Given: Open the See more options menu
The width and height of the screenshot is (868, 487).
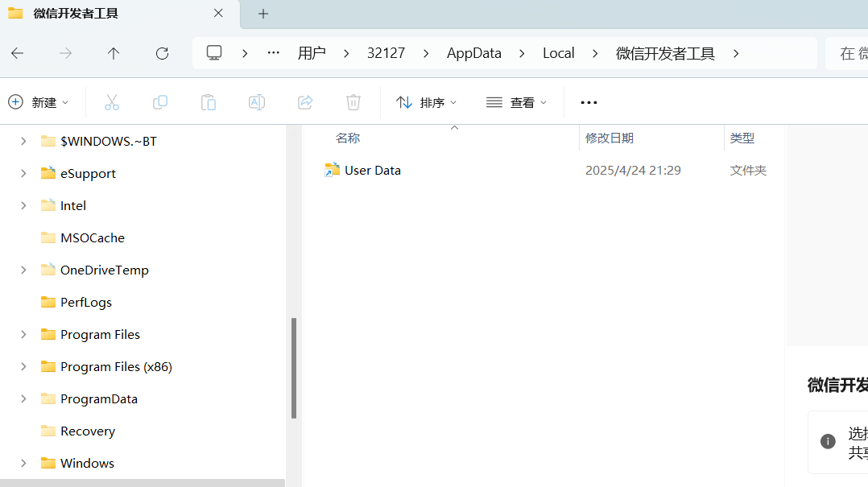Looking at the screenshot, I should coord(589,102).
